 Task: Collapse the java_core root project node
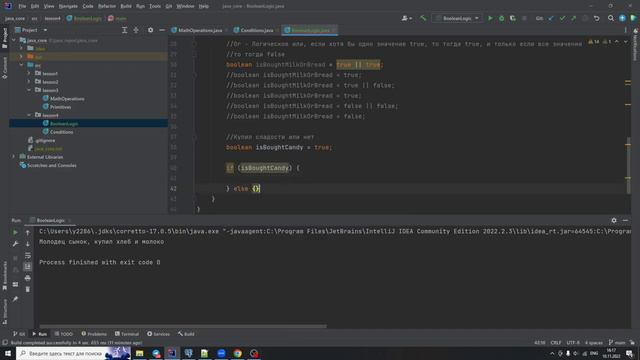pyautogui.click(x=14, y=40)
